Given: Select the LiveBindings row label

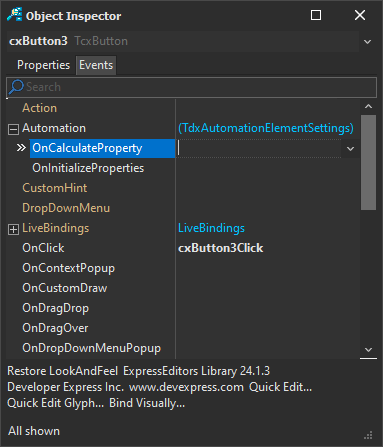Looking at the screenshot, I should [55, 228].
